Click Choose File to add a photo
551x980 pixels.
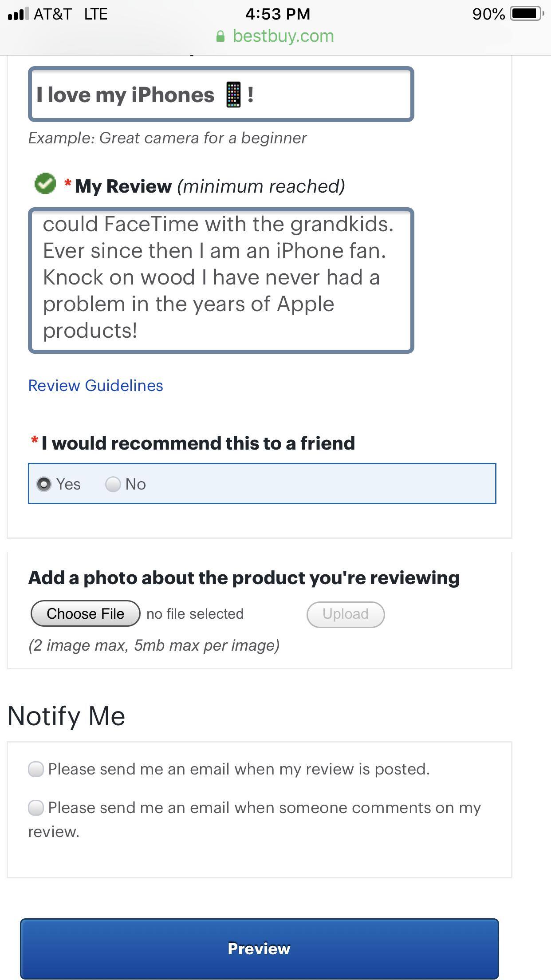pos(85,614)
